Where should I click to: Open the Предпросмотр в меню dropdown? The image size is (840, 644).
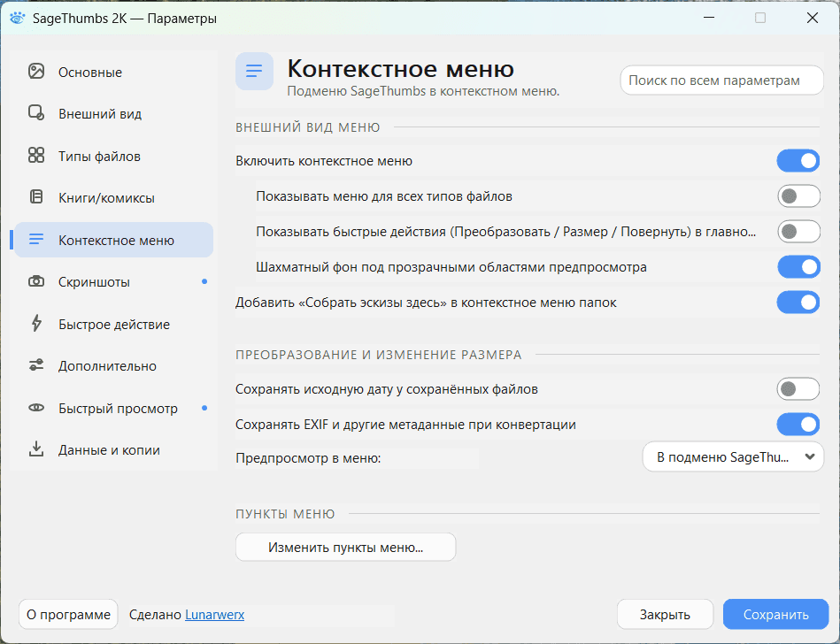733,456
